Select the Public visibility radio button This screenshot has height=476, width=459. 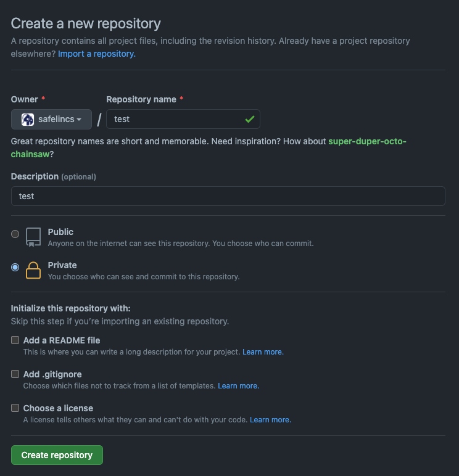click(15, 234)
